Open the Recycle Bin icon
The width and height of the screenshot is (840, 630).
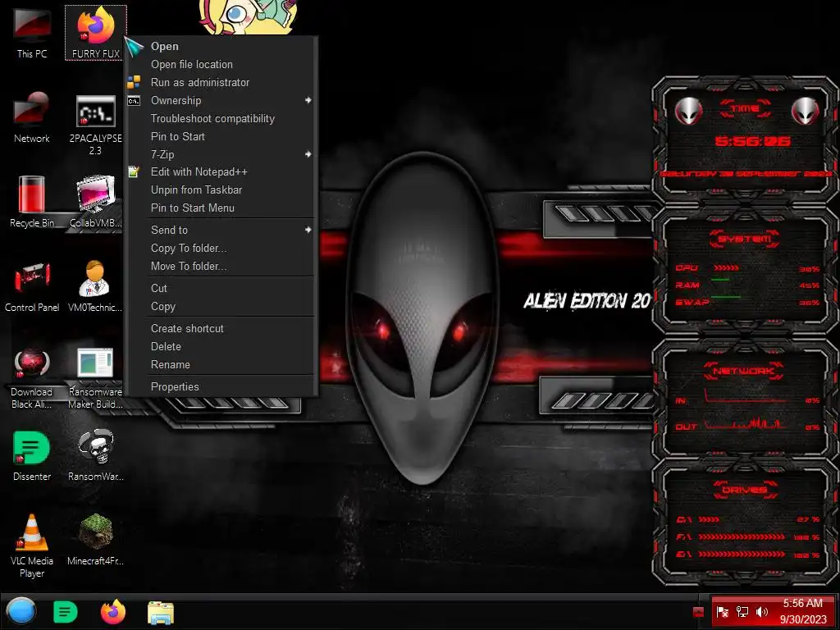click(32, 202)
